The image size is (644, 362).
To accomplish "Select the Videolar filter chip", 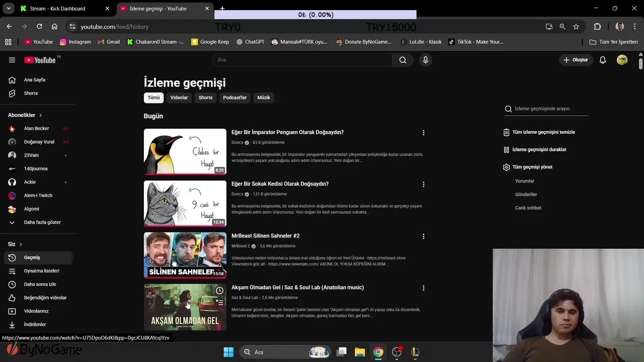I will coord(179,98).
